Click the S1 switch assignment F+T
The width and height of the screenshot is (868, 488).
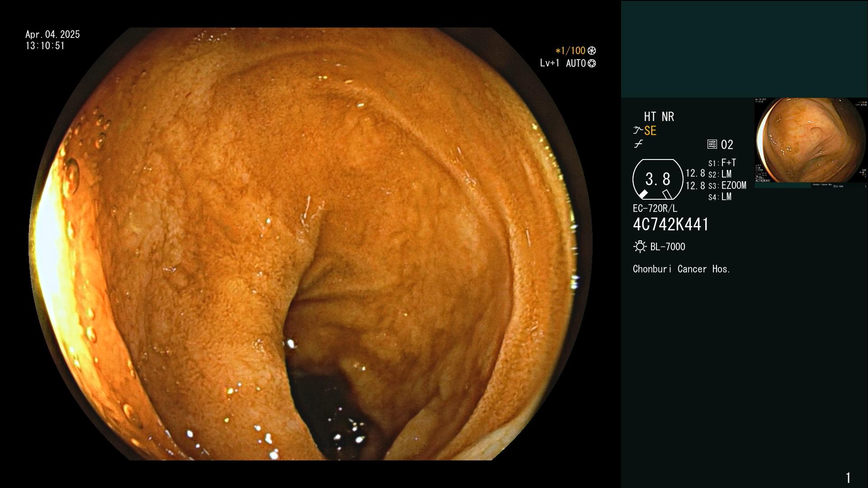point(729,163)
